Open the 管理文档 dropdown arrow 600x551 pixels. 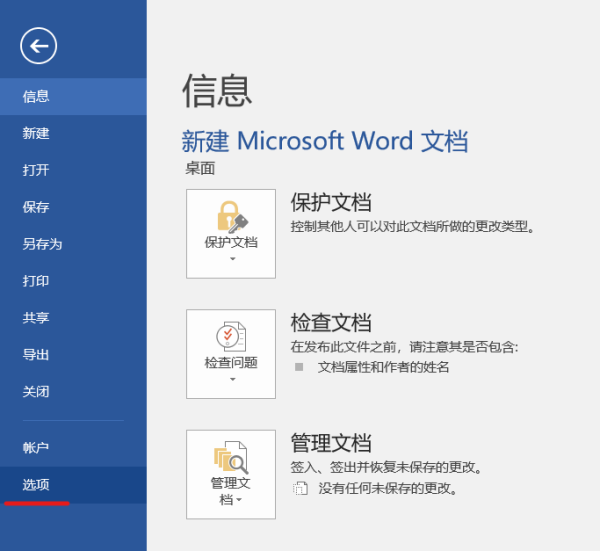click(240, 500)
